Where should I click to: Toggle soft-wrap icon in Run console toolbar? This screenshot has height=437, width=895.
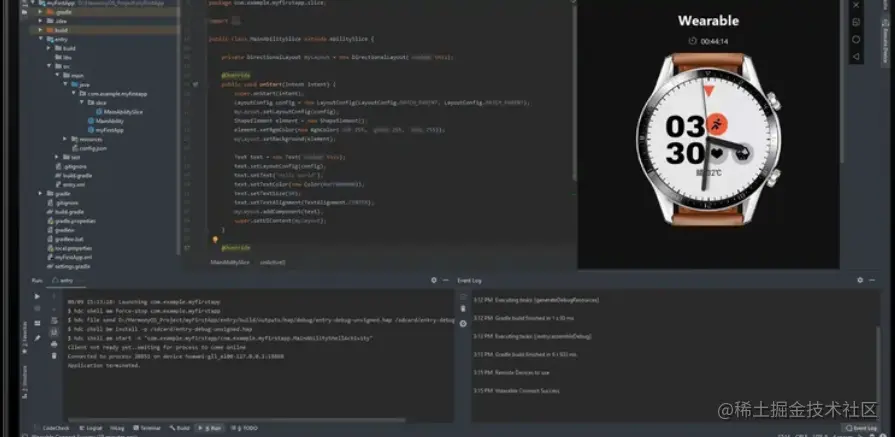54,320
